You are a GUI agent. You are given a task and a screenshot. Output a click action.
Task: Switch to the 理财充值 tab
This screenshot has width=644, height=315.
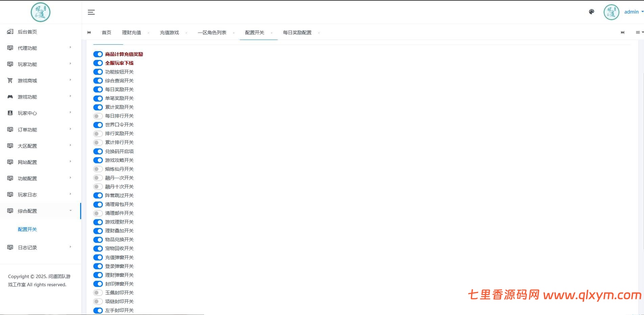[x=131, y=33]
